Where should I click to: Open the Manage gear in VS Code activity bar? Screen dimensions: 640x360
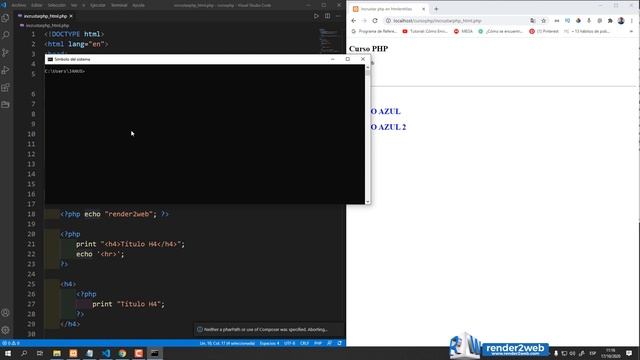[x=5, y=330]
